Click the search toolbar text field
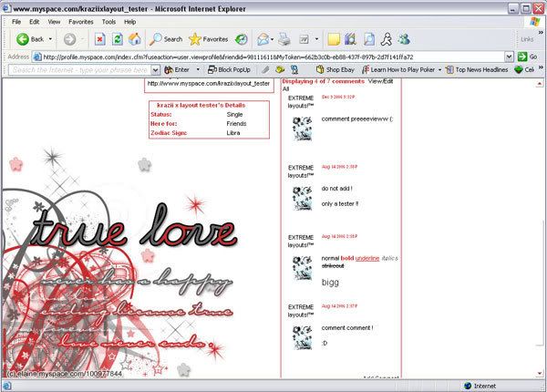 coord(80,70)
